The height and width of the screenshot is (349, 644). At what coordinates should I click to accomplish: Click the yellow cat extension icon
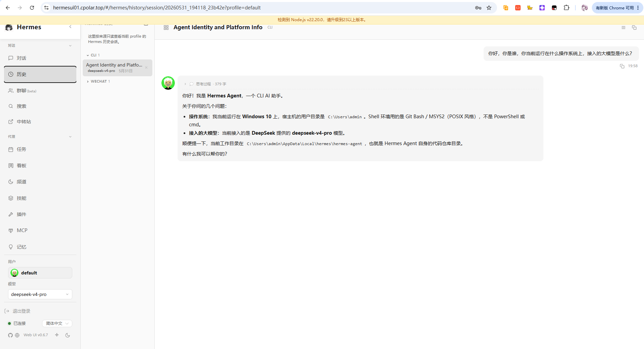[530, 8]
